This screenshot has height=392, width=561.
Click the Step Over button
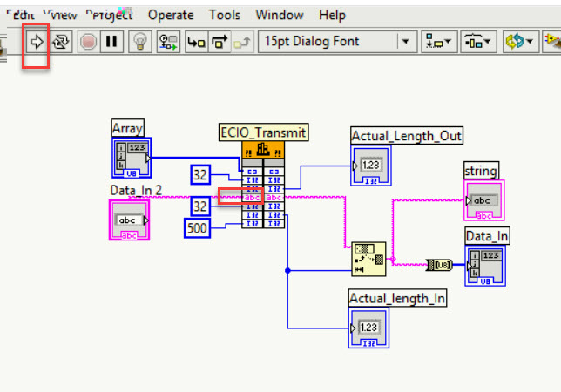coord(220,42)
